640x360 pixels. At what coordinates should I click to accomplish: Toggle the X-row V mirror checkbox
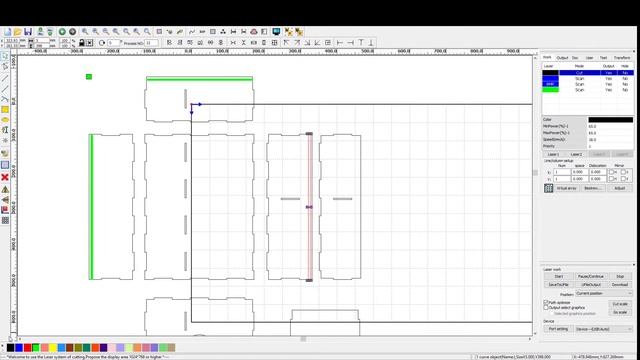[x=623, y=172]
